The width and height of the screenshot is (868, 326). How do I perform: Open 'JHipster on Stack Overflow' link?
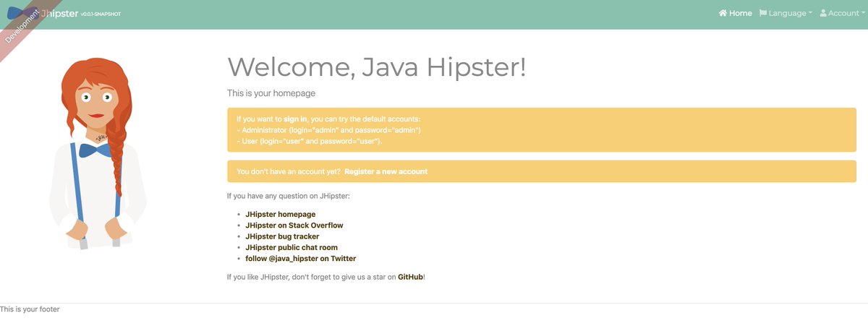point(294,226)
